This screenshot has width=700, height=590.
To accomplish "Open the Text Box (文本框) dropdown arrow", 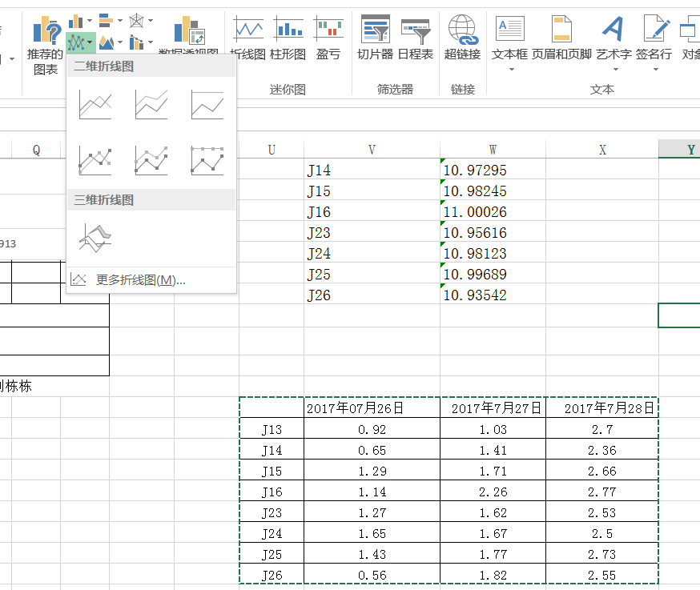I will pos(510,70).
